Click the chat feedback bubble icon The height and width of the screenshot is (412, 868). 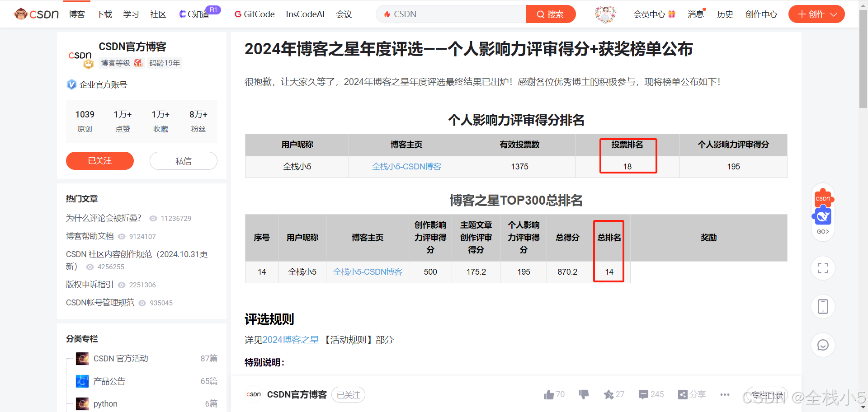(823, 345)
